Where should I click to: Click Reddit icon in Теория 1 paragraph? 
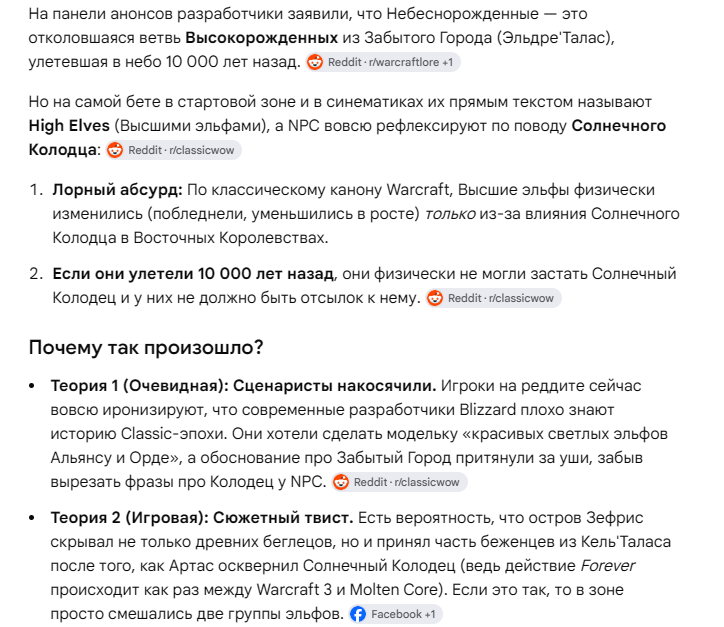(x=341, y=482)
